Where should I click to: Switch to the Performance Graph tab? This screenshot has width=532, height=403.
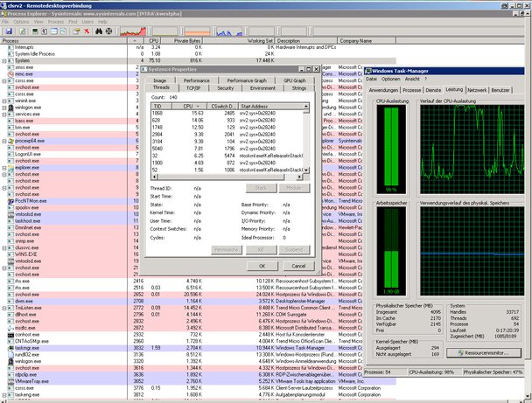(247, 80)
